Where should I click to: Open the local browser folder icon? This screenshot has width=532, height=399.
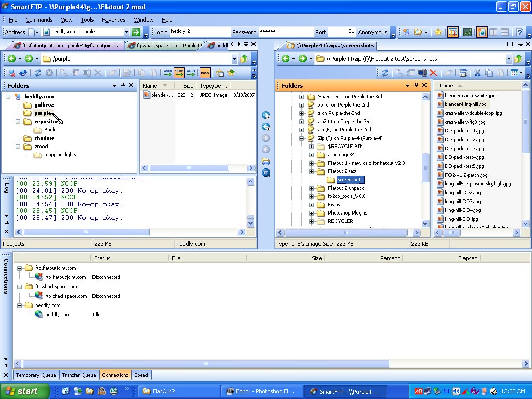coord(418,32)
